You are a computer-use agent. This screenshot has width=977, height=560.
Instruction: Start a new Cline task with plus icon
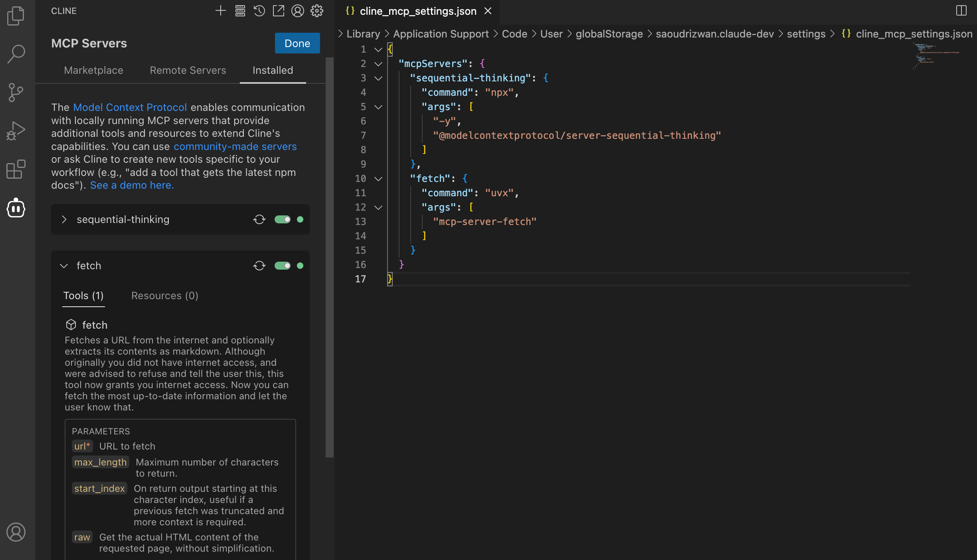220,11
